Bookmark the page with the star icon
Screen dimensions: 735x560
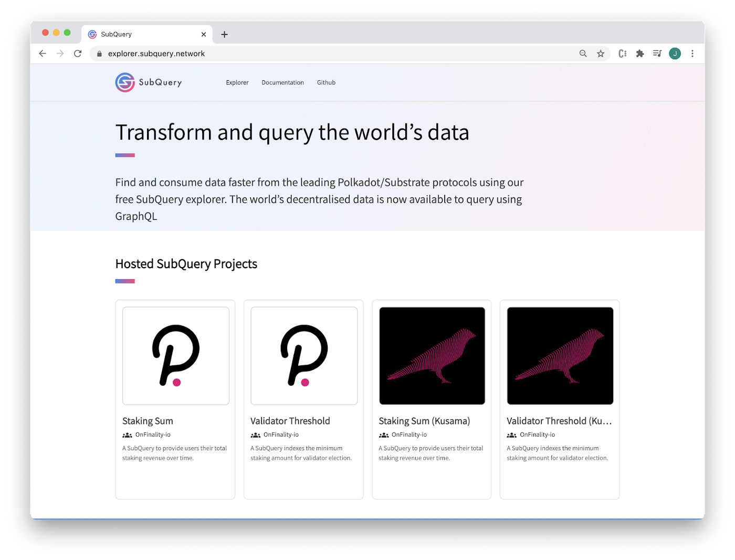click(601, 54)
